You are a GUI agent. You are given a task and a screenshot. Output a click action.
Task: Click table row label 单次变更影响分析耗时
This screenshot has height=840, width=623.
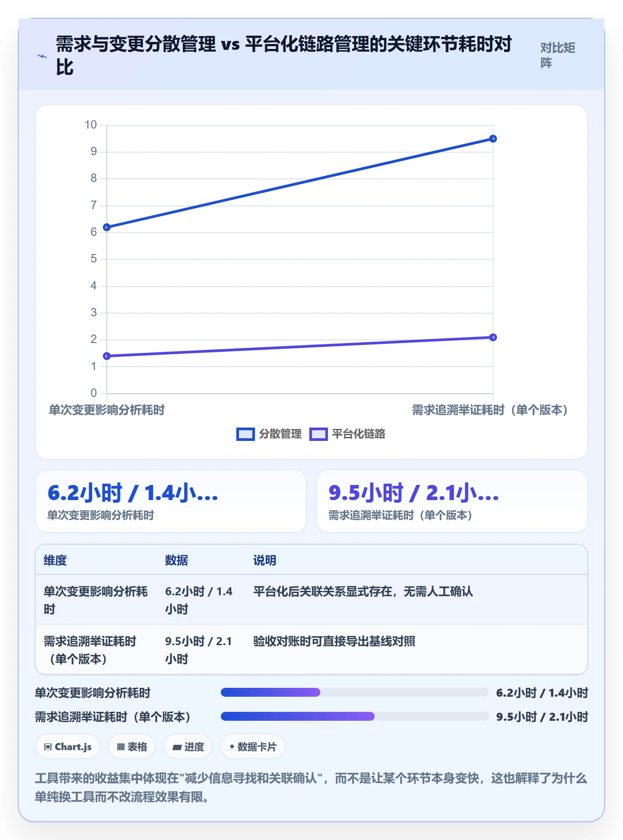click(96, 600)
